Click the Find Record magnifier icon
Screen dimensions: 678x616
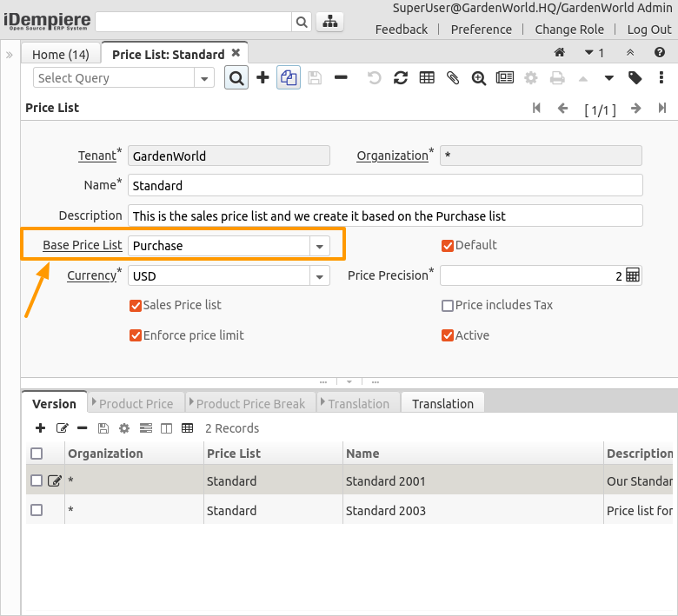[x=236, y=78]
